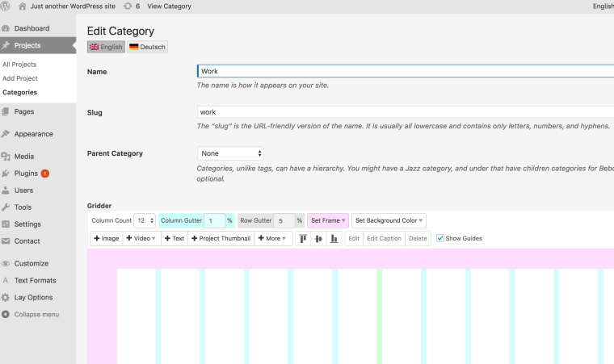Screen dimensions: 614x364
Task: Open the pink Set Frame control
Action: [327, 220]
